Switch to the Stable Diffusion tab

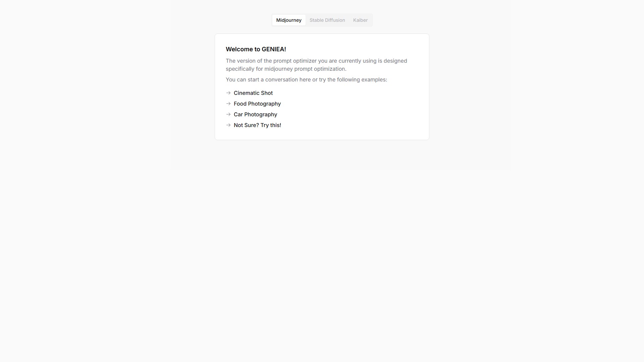coord(327,20)
